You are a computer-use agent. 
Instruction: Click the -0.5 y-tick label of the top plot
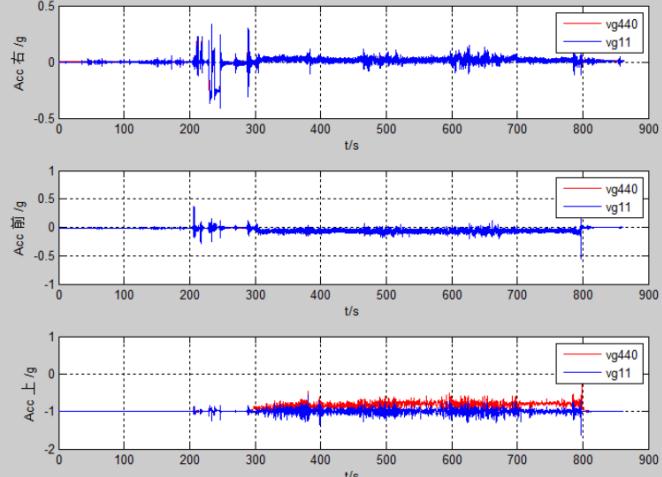[x=44, y=119]
